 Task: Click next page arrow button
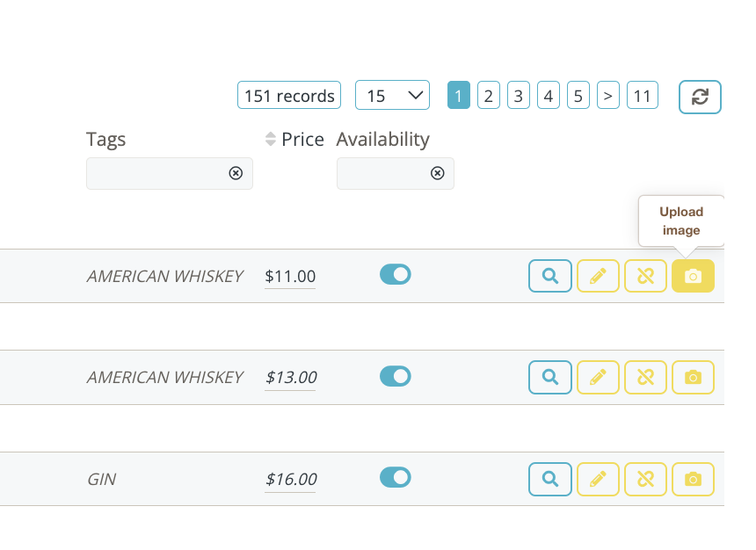[x=607, y=96]
